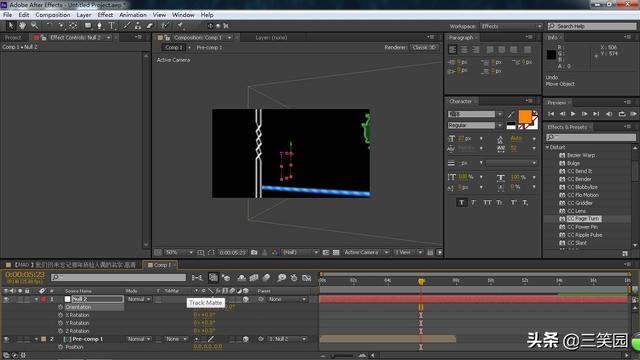Screen dimensions: 640x360
Task: Open the magnification 50% dropdown
Action: 179,253
